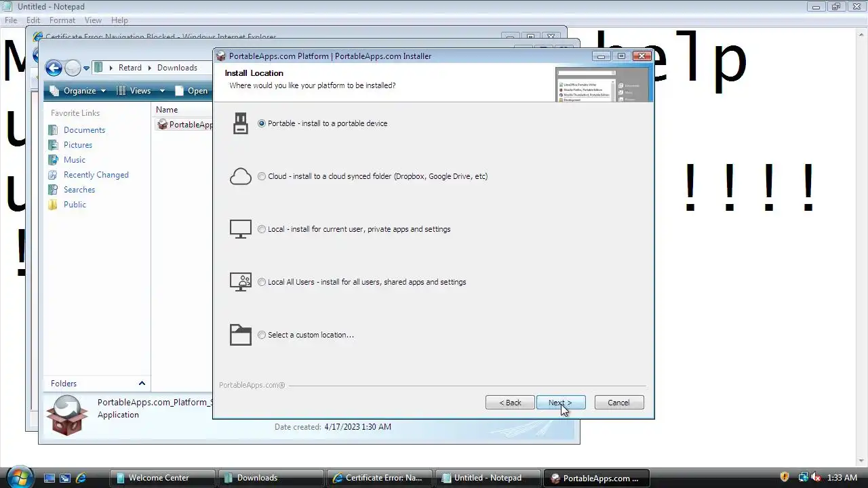868x488 pixels.
Task: Select a custom location radio button
Action: [262, 335]
